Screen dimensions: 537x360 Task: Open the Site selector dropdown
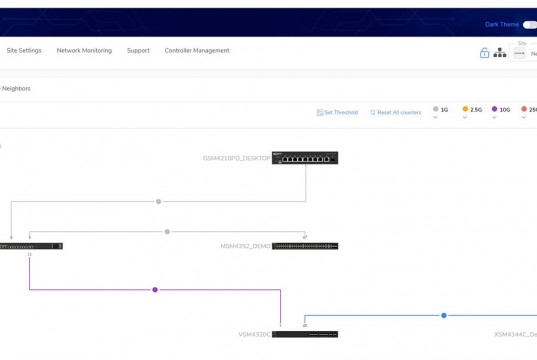pos(523,53)
